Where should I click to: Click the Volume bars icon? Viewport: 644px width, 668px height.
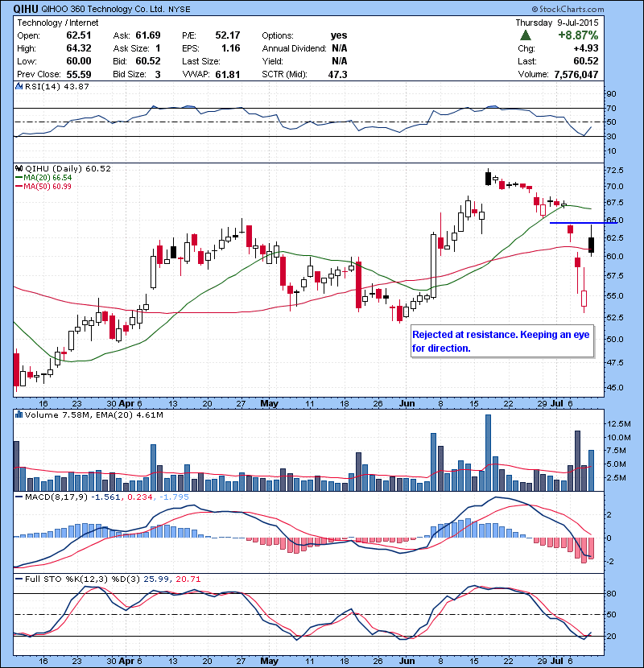tap(19, 414)
